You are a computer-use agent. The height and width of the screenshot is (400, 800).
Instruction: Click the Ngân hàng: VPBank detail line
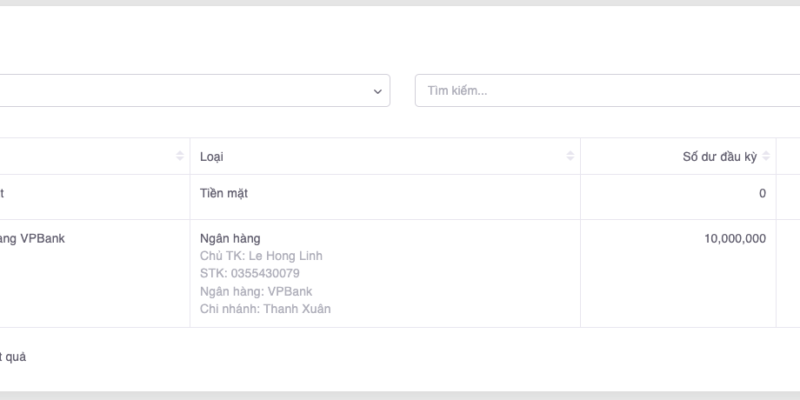pyautogui.click(x=256, y=291)
